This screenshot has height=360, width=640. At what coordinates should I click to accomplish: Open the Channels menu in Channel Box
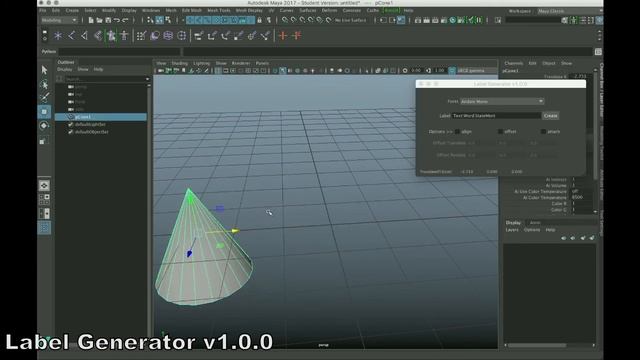(513, 63)
